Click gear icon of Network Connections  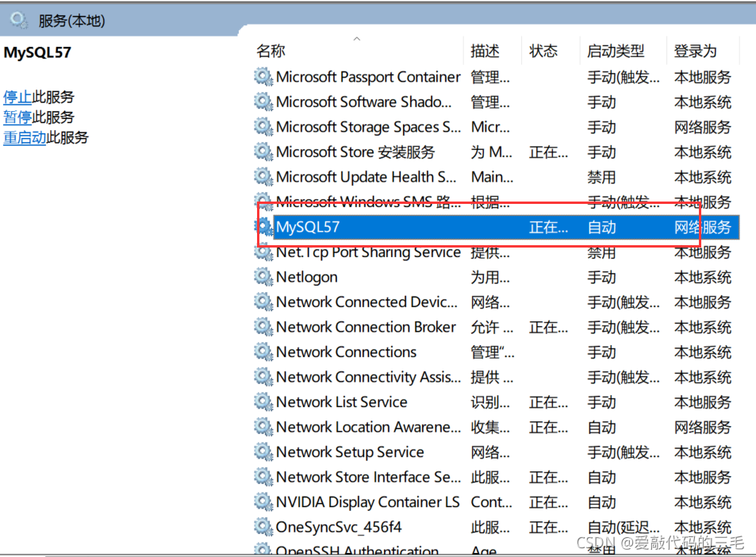point(263,352)
